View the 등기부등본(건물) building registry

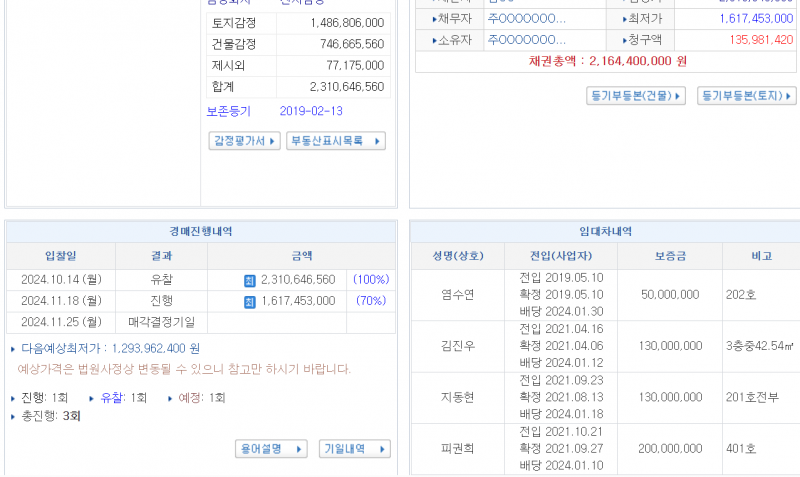635,96
